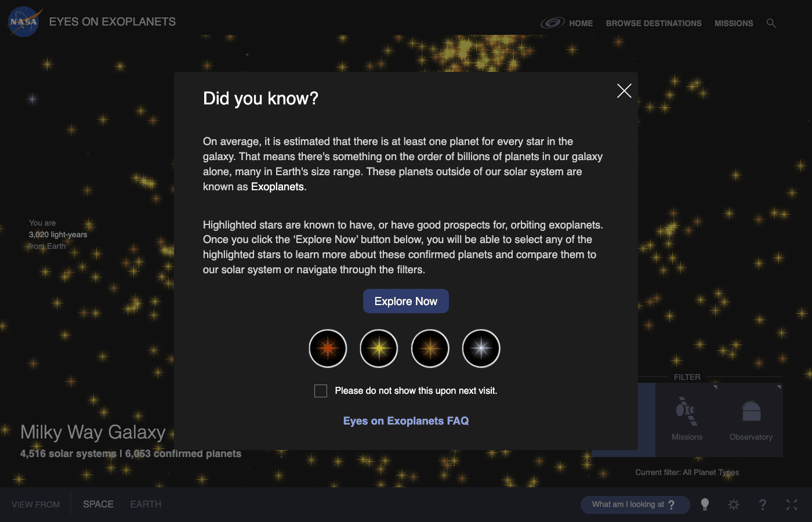The width and height of the screenshot is (812, 522).
Task: Open the Browse Destinations menu
Action: (x=654, y=23)
